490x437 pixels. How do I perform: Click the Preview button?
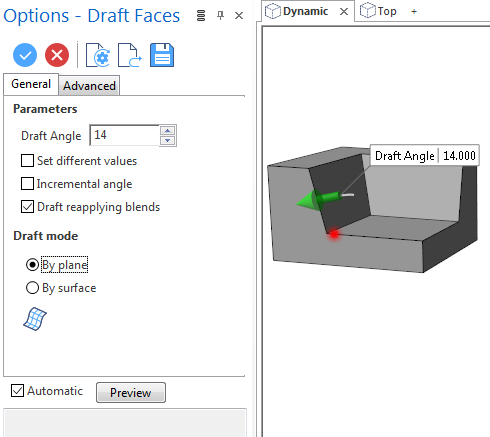point(131,393)
